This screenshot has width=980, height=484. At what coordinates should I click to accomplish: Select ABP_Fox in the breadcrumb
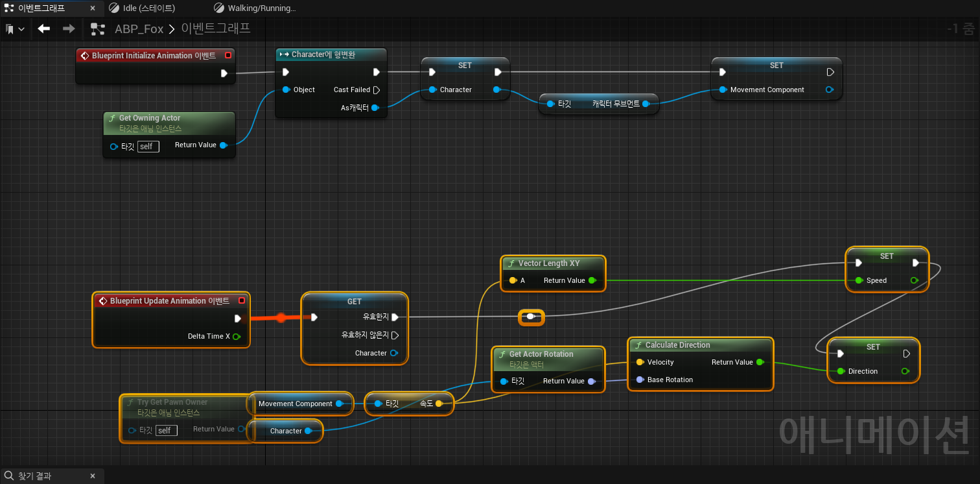(139, 29)
